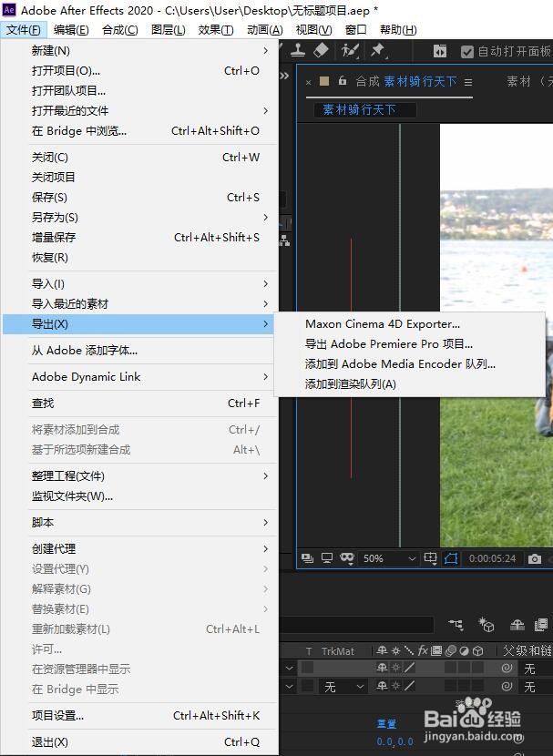553x756 pixels.
Task: Open TrkMat 无 dropdown on second layer
Action: click(343, 686)
